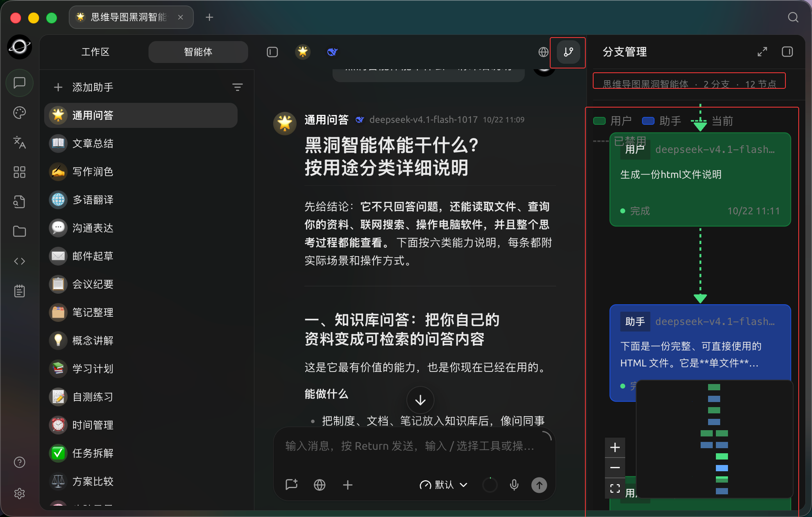Select the 文章总结 assistant

point(141,144)
